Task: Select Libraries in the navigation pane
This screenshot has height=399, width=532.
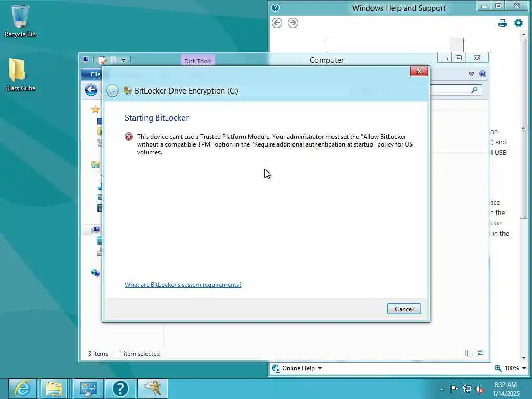Action: pyautogui.click(x=96, y=165)
